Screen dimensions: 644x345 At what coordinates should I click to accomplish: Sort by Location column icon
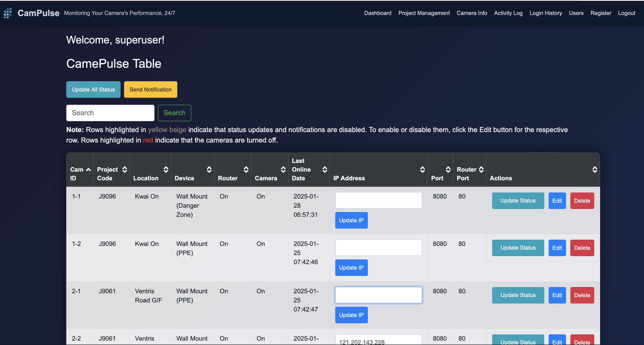pos(166,170)
